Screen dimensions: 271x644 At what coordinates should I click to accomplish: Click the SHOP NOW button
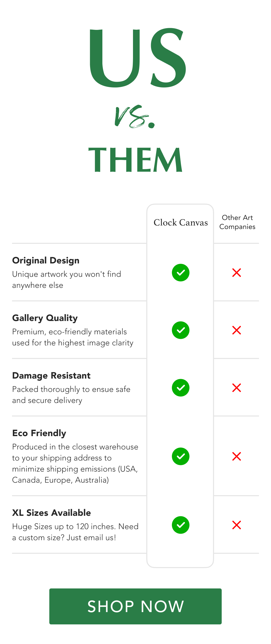click(135, 606)
